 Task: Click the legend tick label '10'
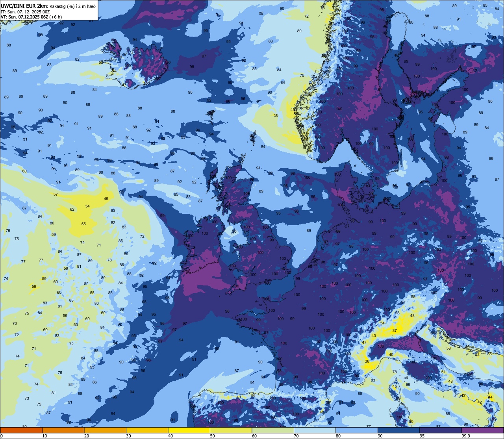pyautogui.click(x=44, y=436)
